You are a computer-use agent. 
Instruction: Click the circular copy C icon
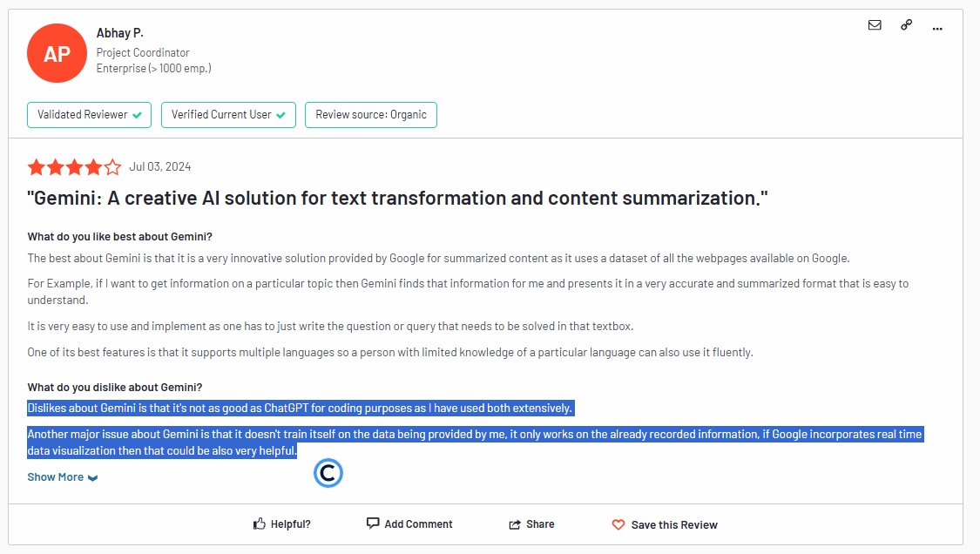pos(328,473)
